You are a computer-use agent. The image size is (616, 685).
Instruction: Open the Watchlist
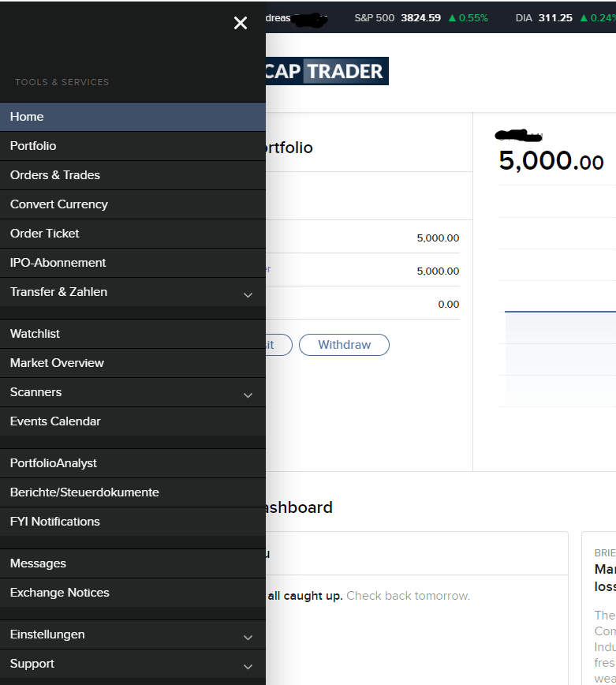(x=133, y=334)
